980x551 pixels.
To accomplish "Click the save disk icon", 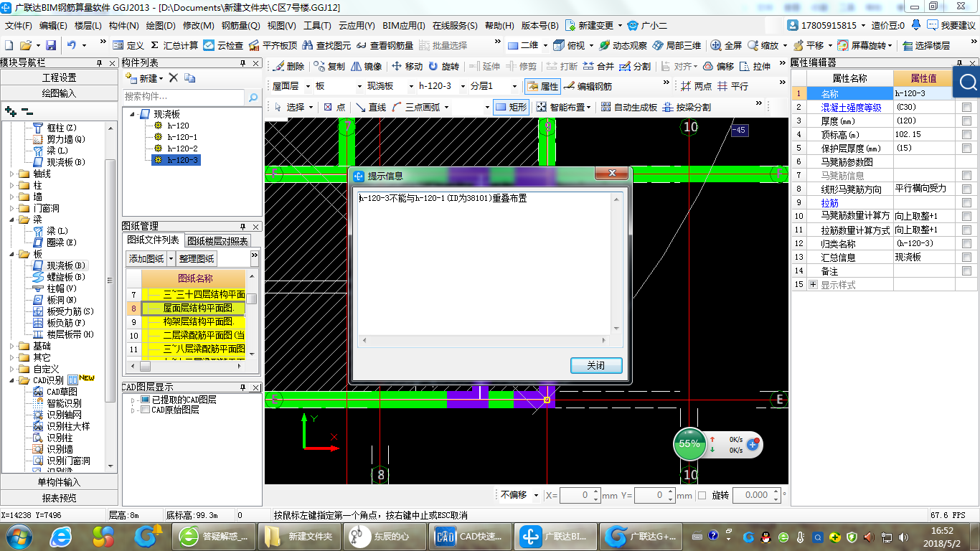I will pos(51,45).
